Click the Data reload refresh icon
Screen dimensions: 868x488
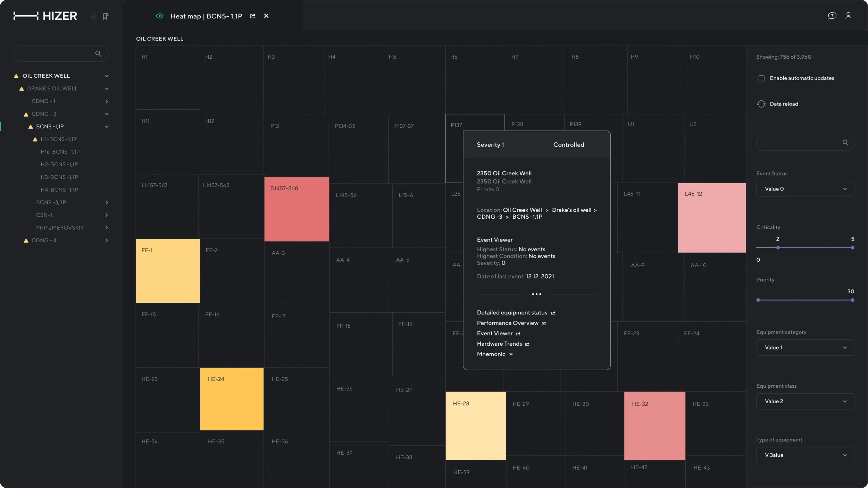pos(761,104)
